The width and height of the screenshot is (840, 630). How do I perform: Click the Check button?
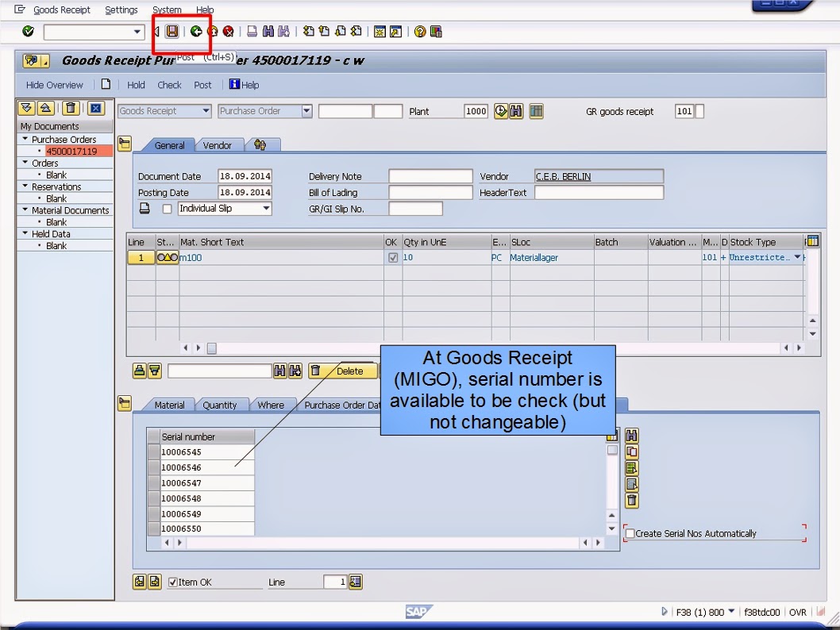coord(169,85)
